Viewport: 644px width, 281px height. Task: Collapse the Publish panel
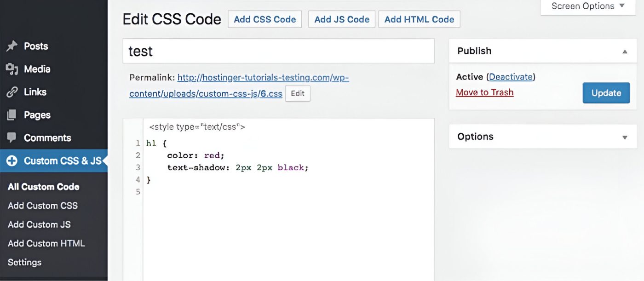pyautogui.click(x=625, y=51)
